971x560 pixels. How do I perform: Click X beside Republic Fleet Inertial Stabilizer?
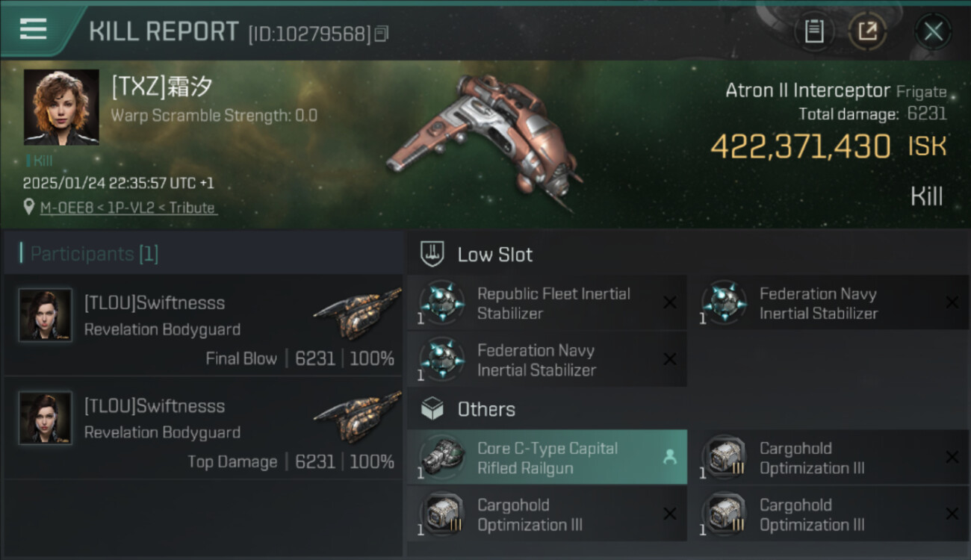pyautogui.click(x=669, y=302)
